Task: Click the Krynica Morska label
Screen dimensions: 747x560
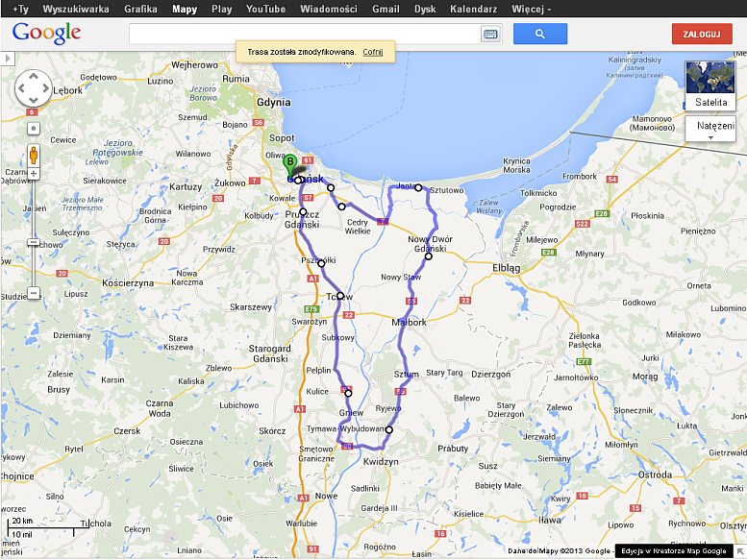Action: 516,165
